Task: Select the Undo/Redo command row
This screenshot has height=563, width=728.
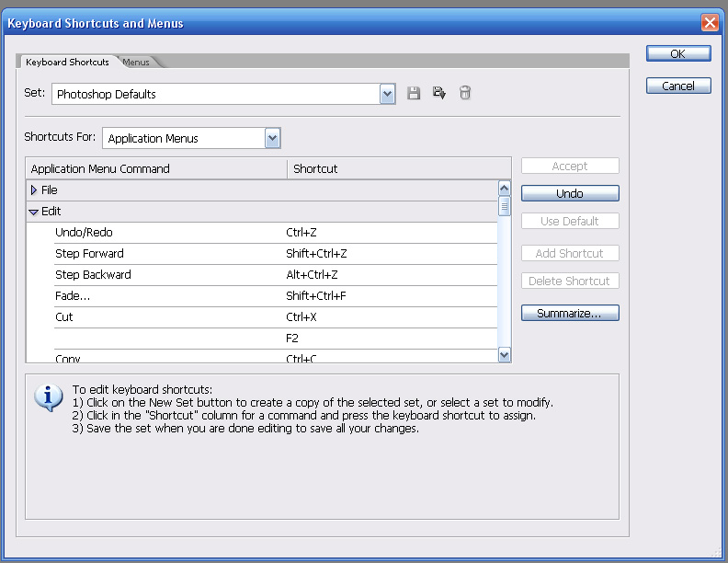Action: pyautogui.click(x=276, y=233)
